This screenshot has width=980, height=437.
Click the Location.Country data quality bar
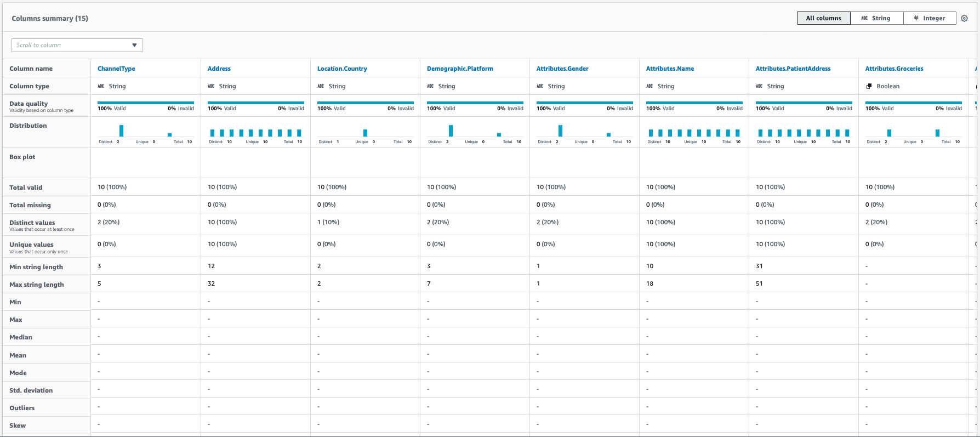point(366,103)
